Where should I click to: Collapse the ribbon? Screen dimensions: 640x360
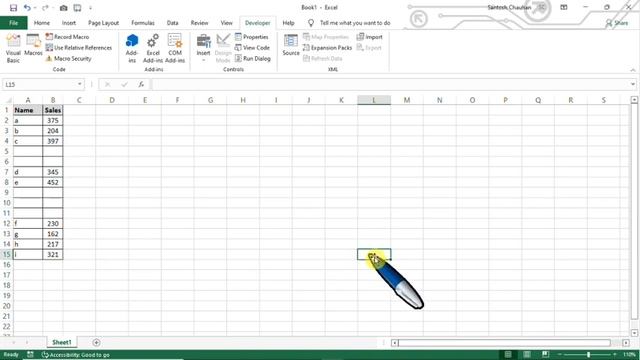tap(633, 70)
